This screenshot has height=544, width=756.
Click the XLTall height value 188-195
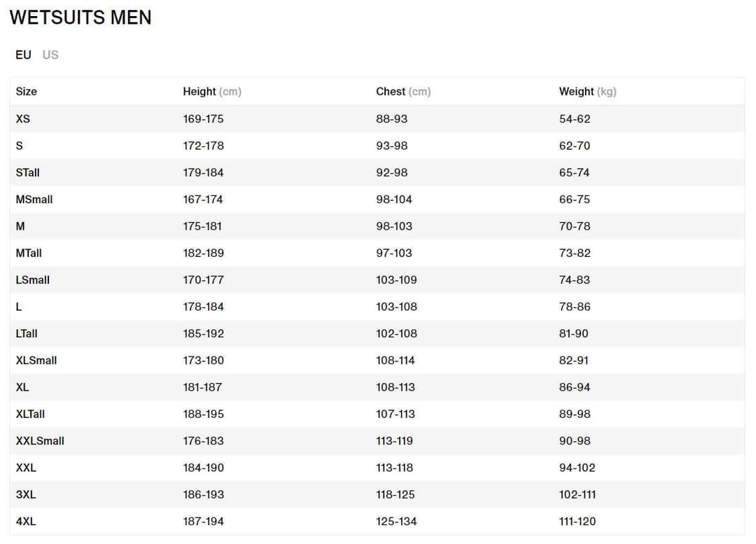tap(204, 414)
